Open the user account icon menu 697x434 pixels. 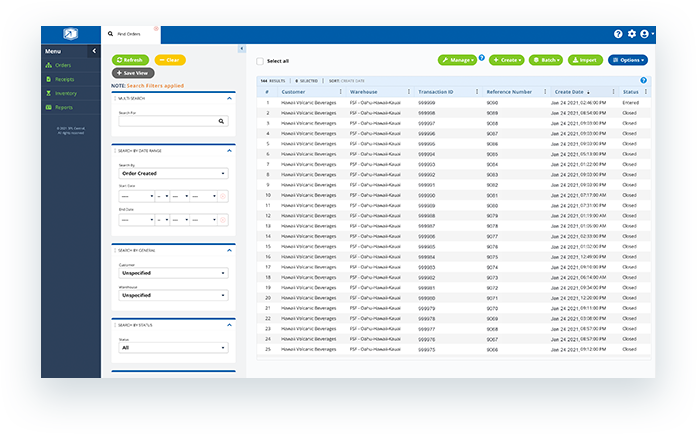645,34
